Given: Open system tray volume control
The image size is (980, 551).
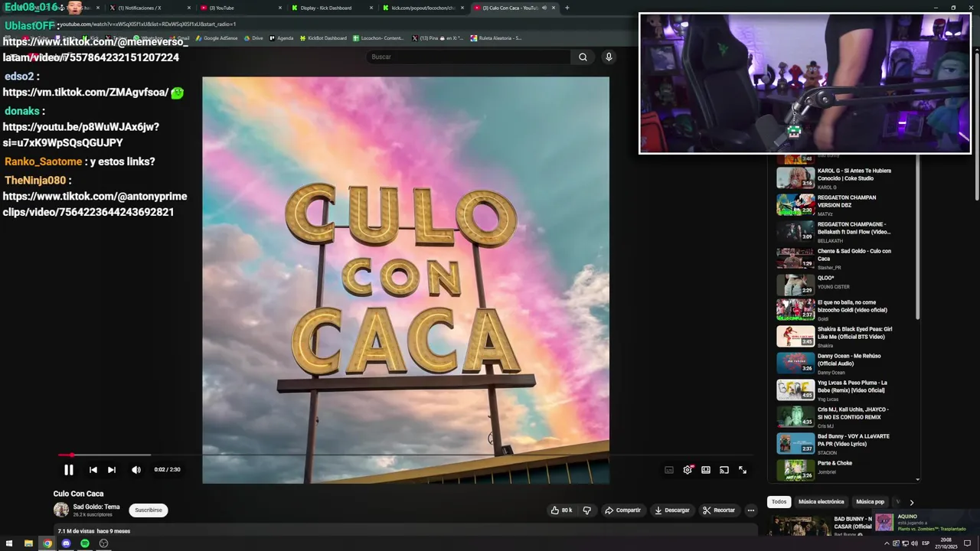Looking at the screenshot, I should pyautogui.click(x=915, y=543).
